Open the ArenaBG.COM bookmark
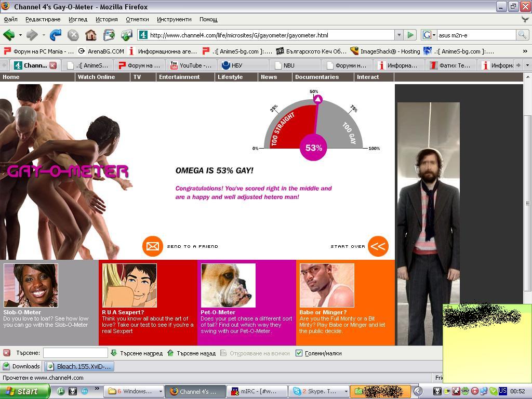The height and width of the screenshot is (399, 532). coord(101,51)
